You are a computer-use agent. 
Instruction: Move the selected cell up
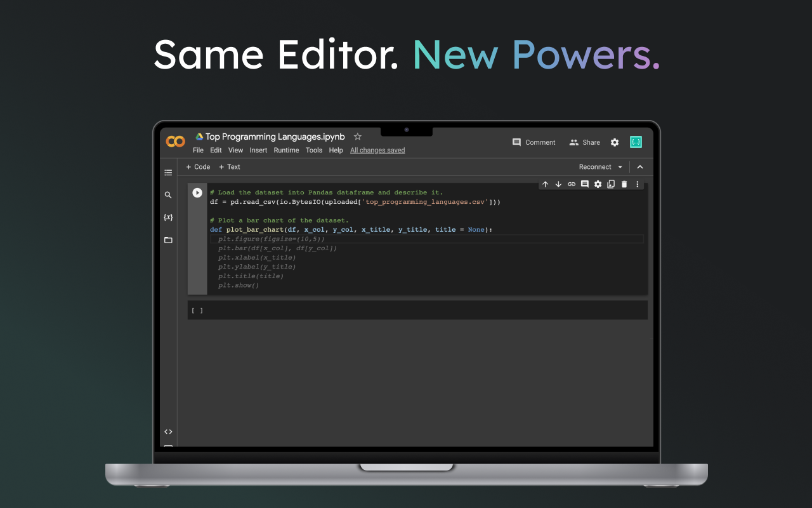[x=545, y=184]
